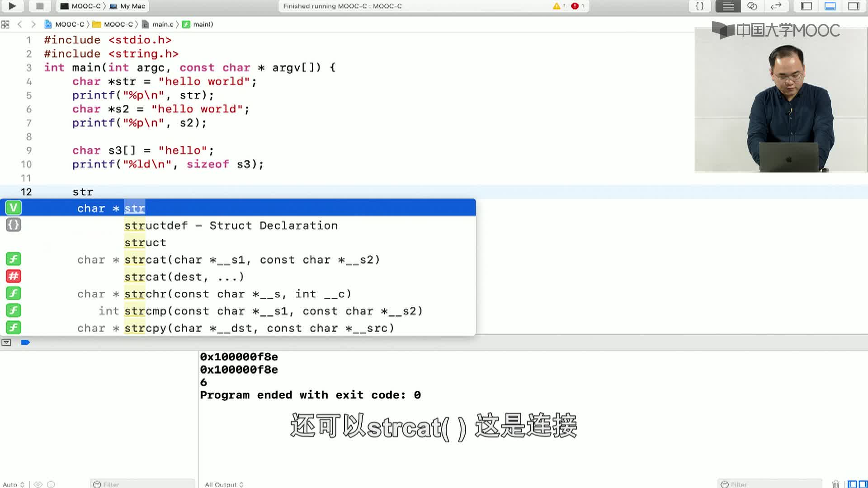Select the structdef Struct Declaration completion
This screenshot has height=488, width=868.
[238, 225]
